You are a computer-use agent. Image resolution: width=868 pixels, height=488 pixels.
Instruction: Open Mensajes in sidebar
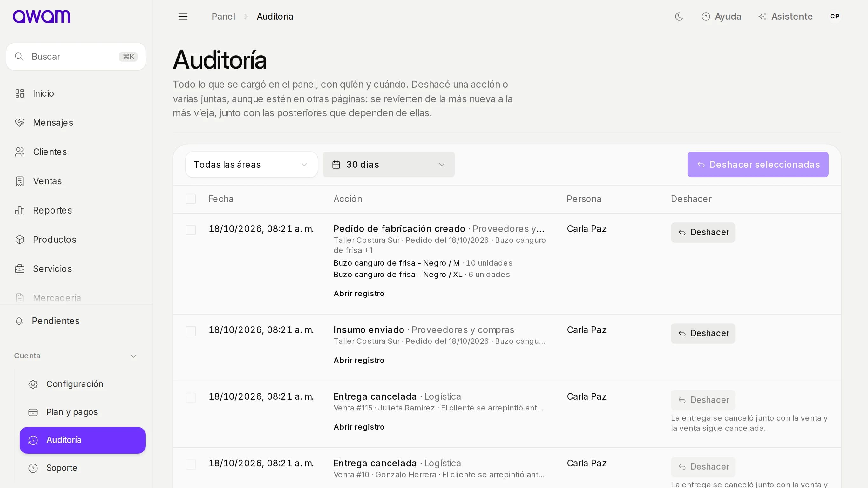point(76,123)
